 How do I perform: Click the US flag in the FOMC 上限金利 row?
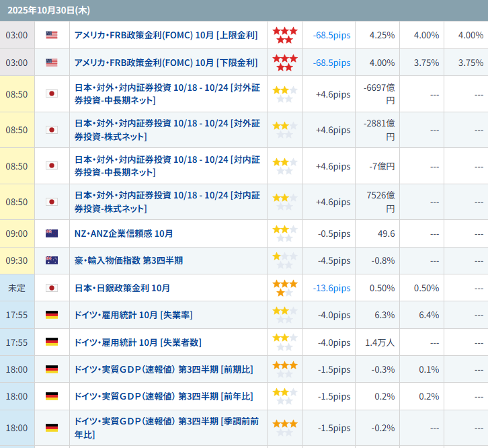tap(52, 35)
